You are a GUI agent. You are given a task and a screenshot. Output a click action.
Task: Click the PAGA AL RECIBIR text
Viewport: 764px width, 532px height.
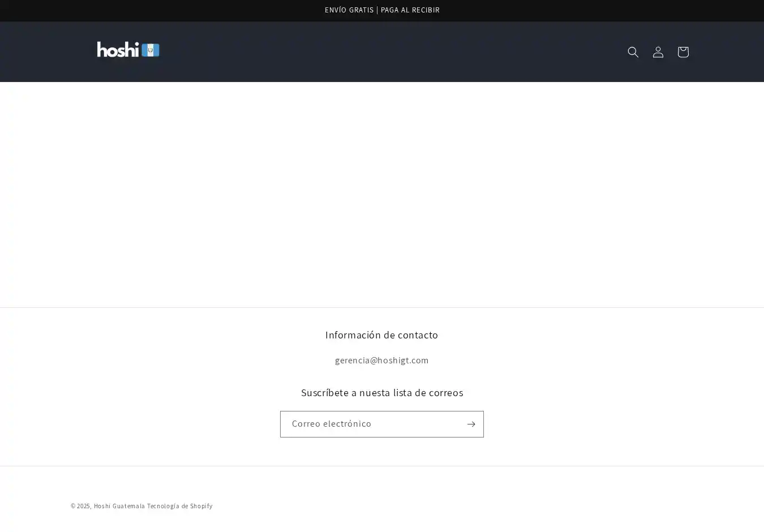(410, 10)
